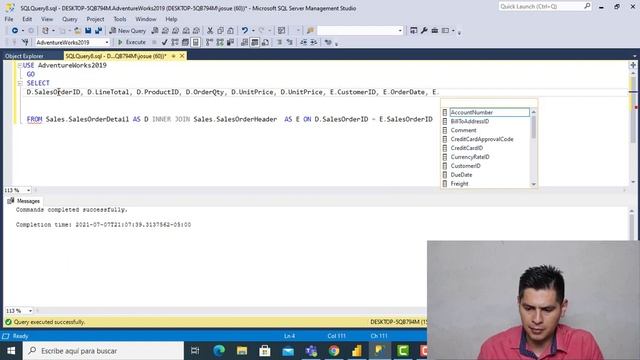This screenshot has height=360, width=640.
Task: Open the open-documents list dropdown arrow
Action: (x=634, y=56)
